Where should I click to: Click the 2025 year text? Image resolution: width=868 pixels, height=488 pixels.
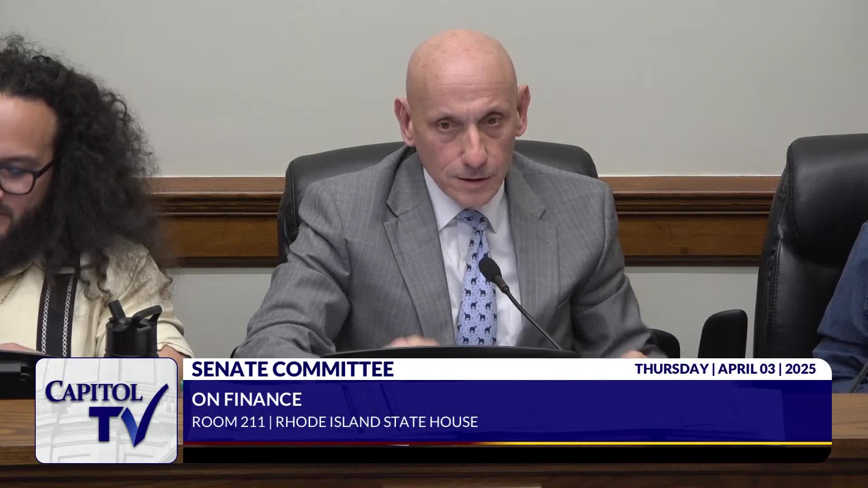point(800,369)
